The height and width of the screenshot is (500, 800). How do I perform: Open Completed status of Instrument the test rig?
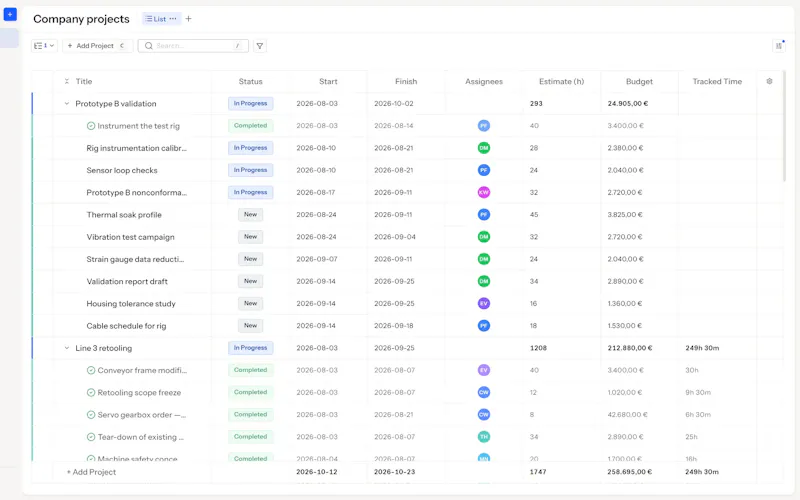coord(251,126)
